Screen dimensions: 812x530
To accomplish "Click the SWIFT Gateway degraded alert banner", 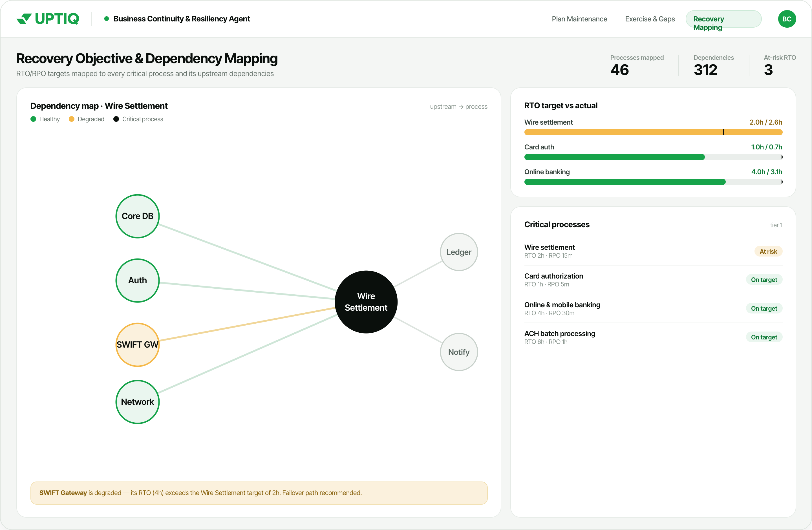I will tap(259, 493).
